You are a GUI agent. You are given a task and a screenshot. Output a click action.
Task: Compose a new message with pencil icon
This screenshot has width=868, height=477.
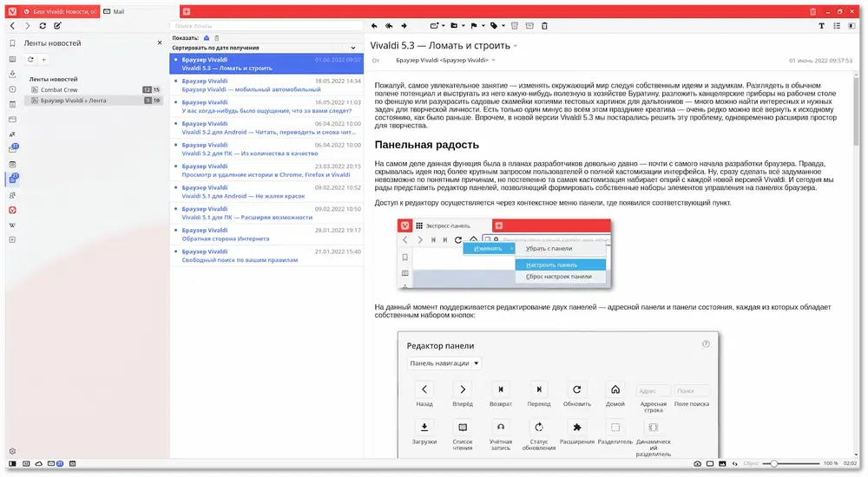(x=57, y=26)
